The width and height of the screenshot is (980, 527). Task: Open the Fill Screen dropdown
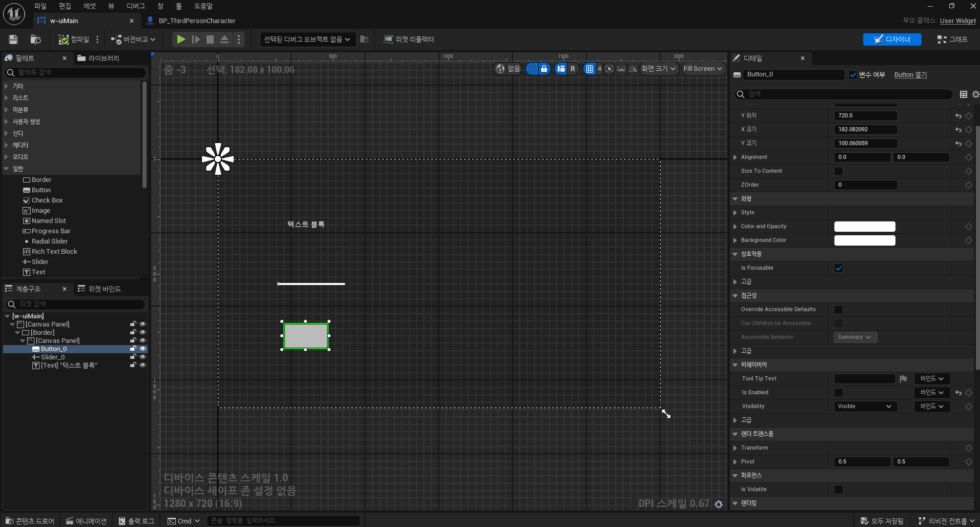703,69
